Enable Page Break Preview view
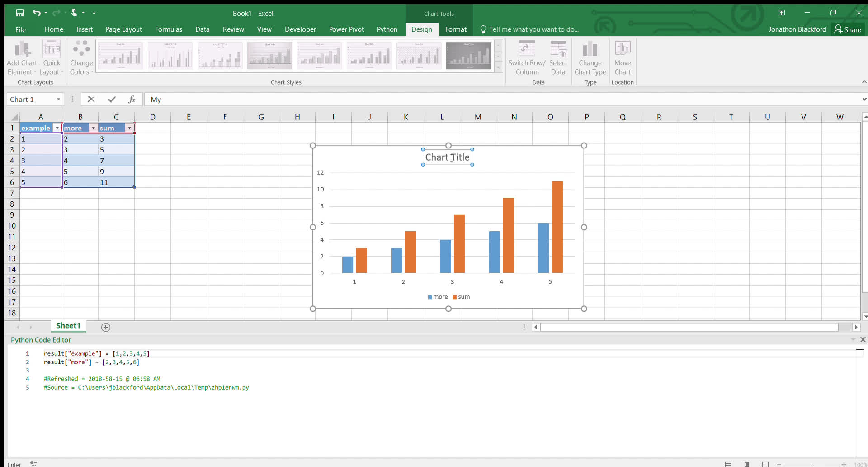The height and width of the screenshot is (467, 868). point(765,464)
